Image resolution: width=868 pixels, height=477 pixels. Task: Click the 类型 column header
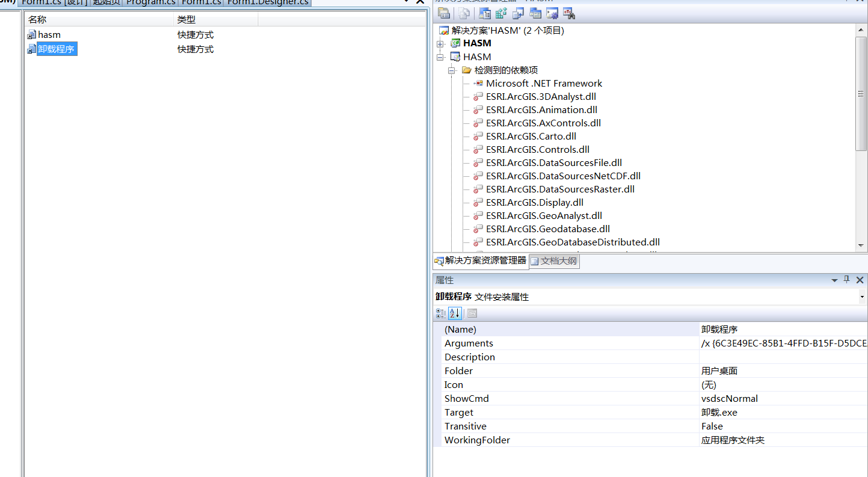coord(216,20)
